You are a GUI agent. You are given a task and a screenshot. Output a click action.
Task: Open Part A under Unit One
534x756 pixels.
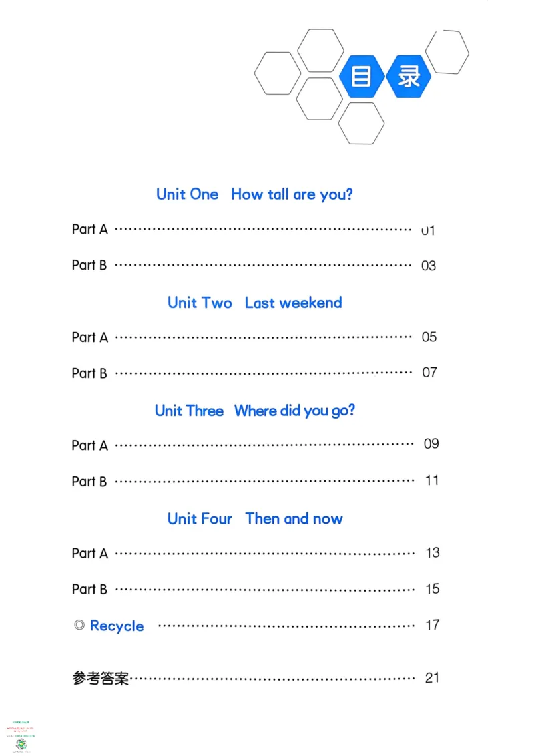click(x=89, y=230)
